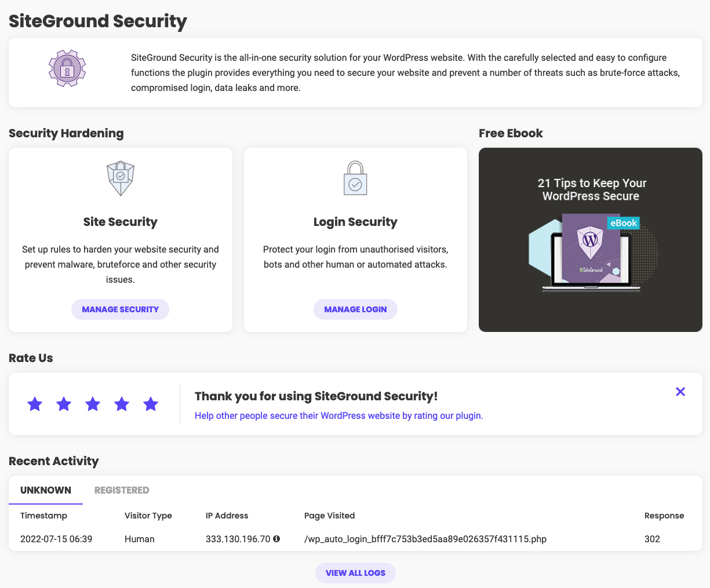Viewport: 710px width, 588px height.
Task: Dismiss the Rate Us notice with X
Action: coord(680,392)
